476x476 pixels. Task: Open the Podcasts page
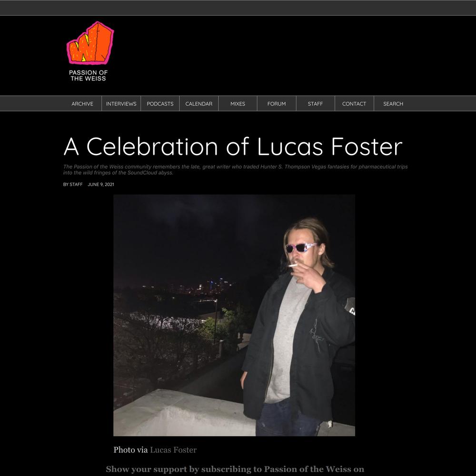(160, 104)
